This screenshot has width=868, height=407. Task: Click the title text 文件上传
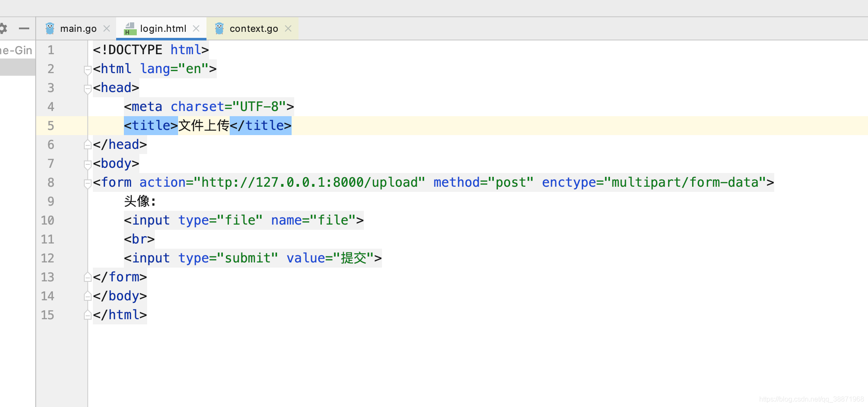click(x=204, y=126)
